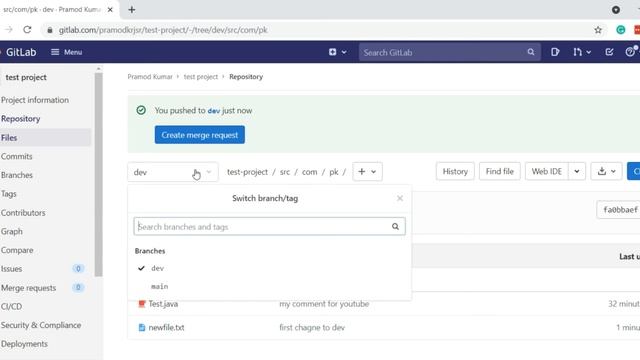Viewport: 640px width, 360px height.
Task: Open download source code dropdown
Action: click(606, 171)
